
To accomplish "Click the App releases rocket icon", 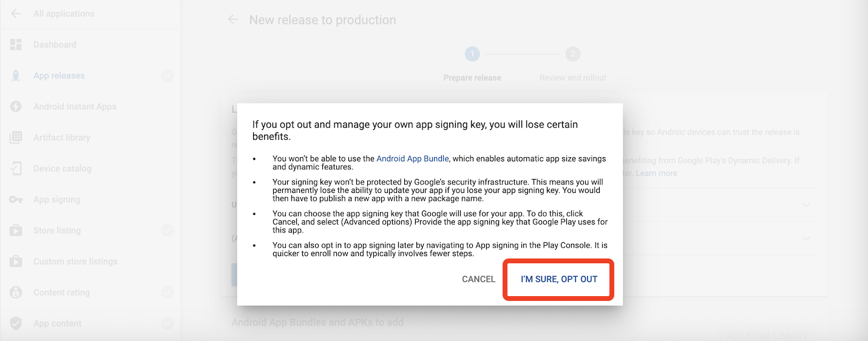I will [16, 76].
